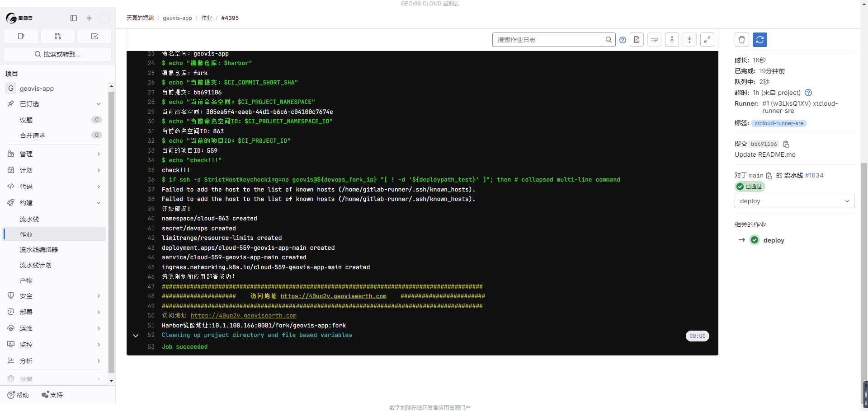Open 议题 in pinned list
The height and width of the screenshot is (411, 868).
point(54,120)
